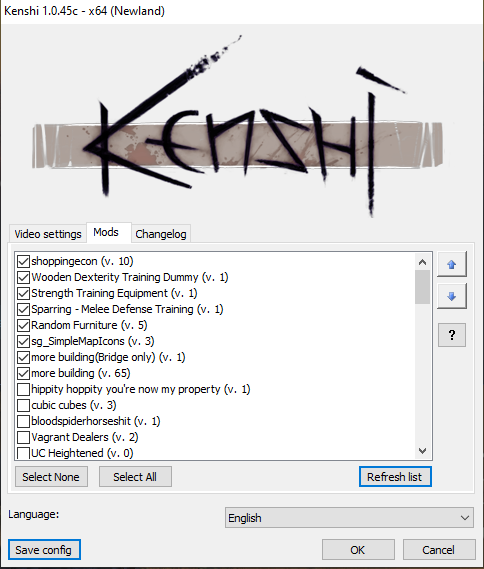This screenshot has width=484, height=569.
Task: Select bloodspiderhorseshit (v. 1) entry text
Action: pyautogui.click(x=96, y=421)
